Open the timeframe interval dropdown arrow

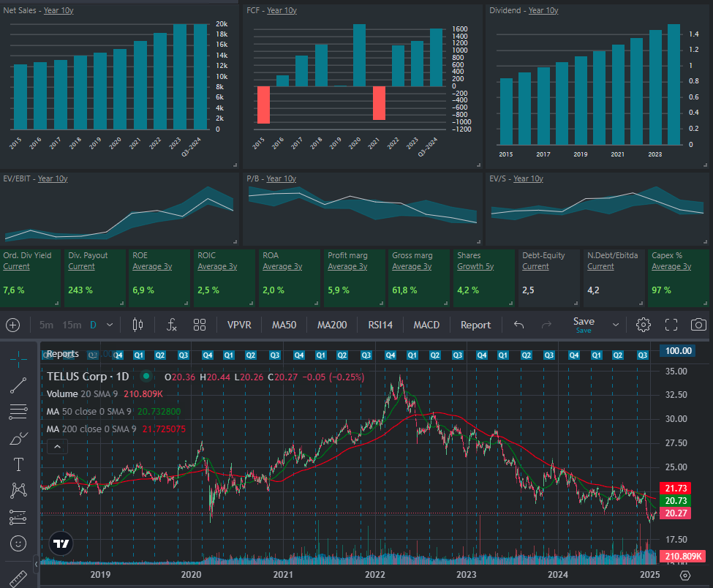click(110, 325)
